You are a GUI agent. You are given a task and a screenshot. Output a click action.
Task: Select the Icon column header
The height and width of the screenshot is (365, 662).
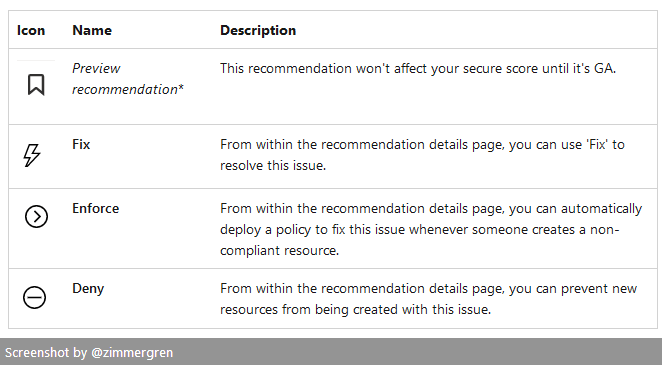[31, 30]
